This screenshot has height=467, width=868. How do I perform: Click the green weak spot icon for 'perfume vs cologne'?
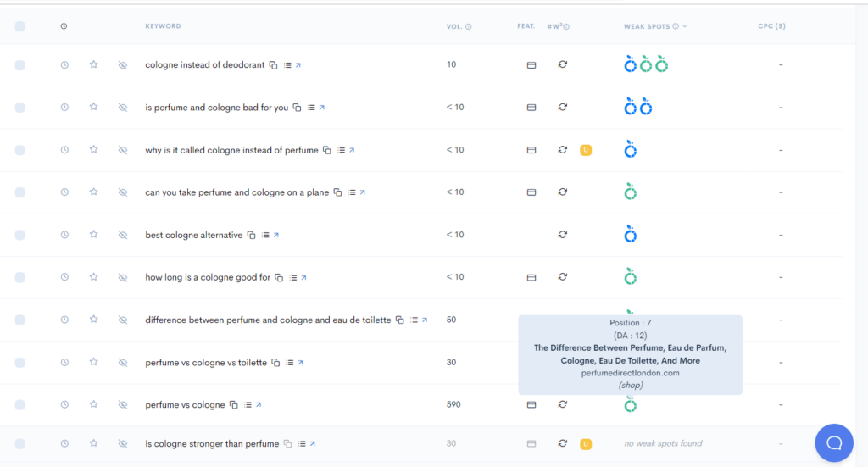(x=630, y=406)
